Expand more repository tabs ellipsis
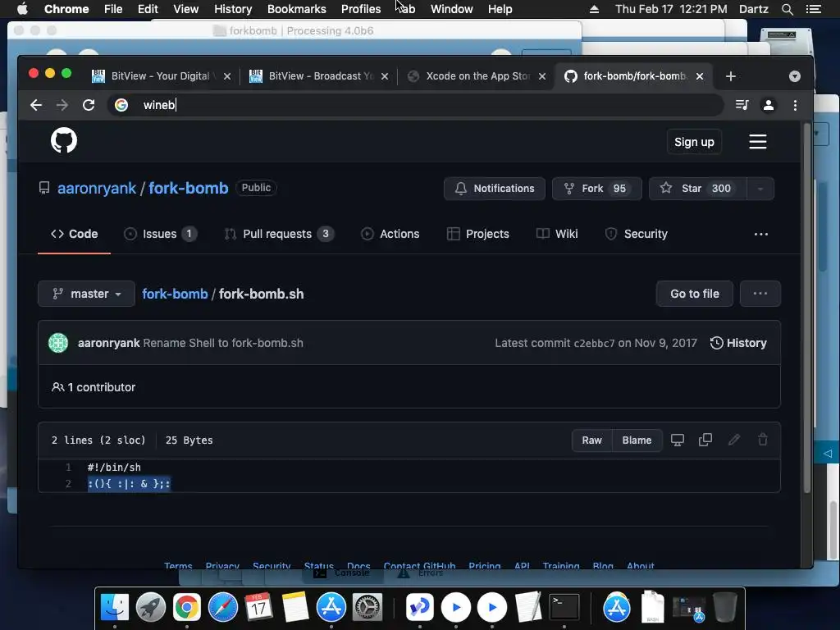Image resolution: width=840 pixels, height=630 pixels. click(x=760, y=234)
